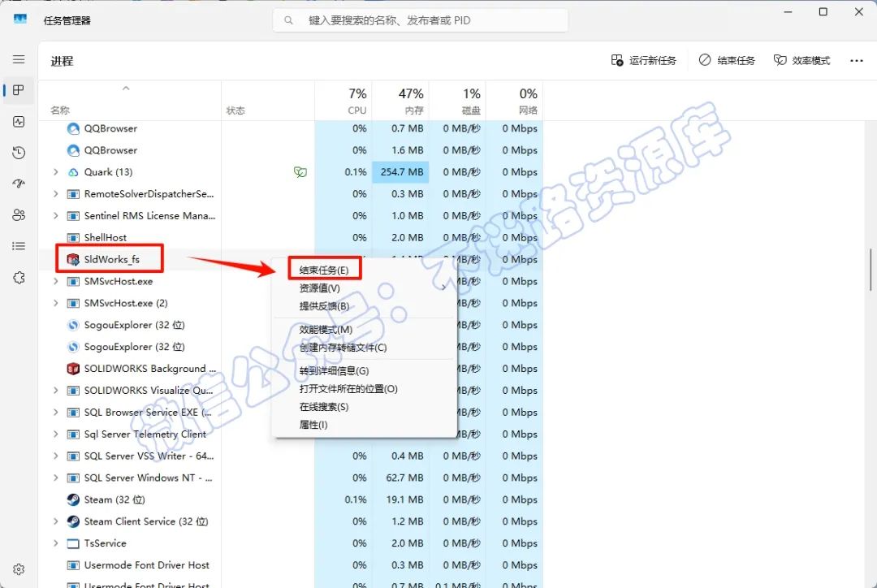
Task: Click the Task Manager app icon
Action: pyautogui.click(x=20, y=19)
